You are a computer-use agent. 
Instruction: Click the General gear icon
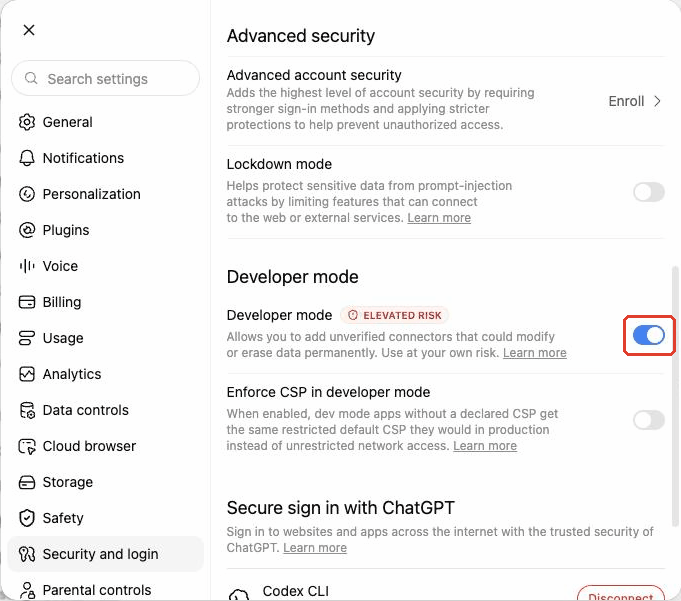(x=27, y=122)
